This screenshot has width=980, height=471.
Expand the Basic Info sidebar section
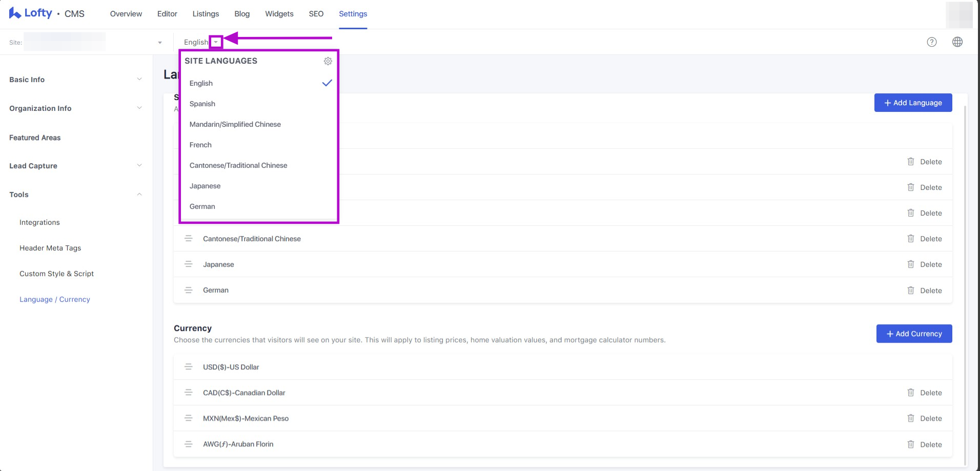coord(139,80)
